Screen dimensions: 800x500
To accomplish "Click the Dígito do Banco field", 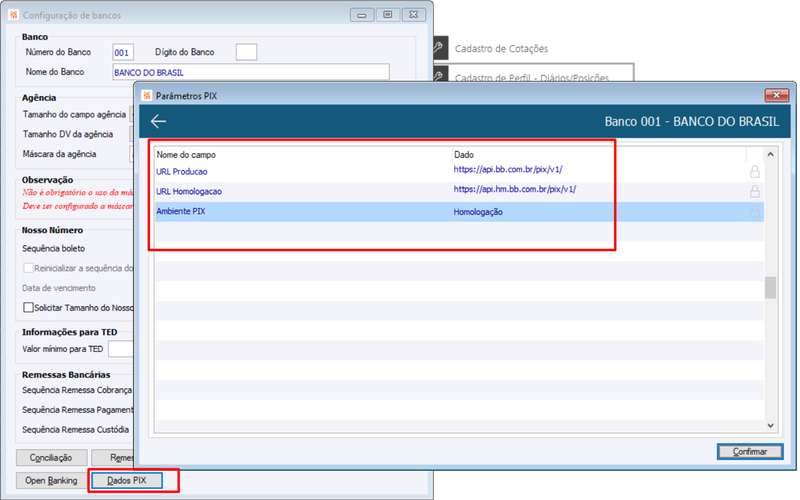I will click(246, 52).
